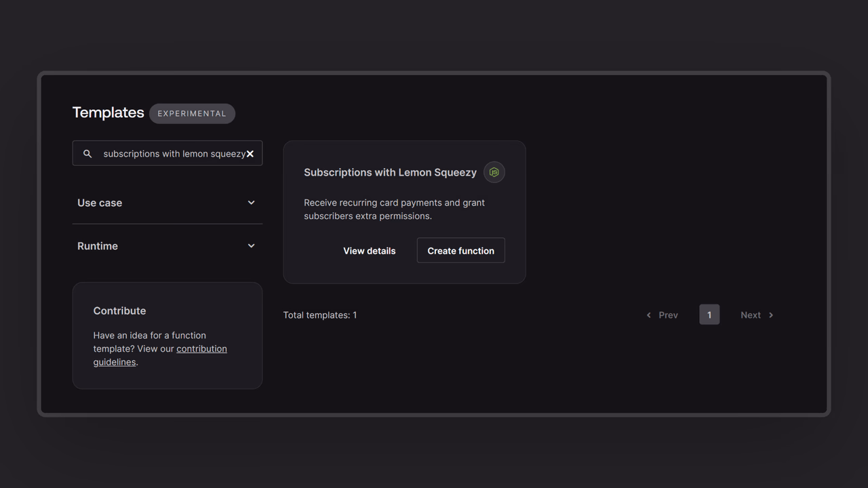Click the EXPERIMENTAL badge

193,113
